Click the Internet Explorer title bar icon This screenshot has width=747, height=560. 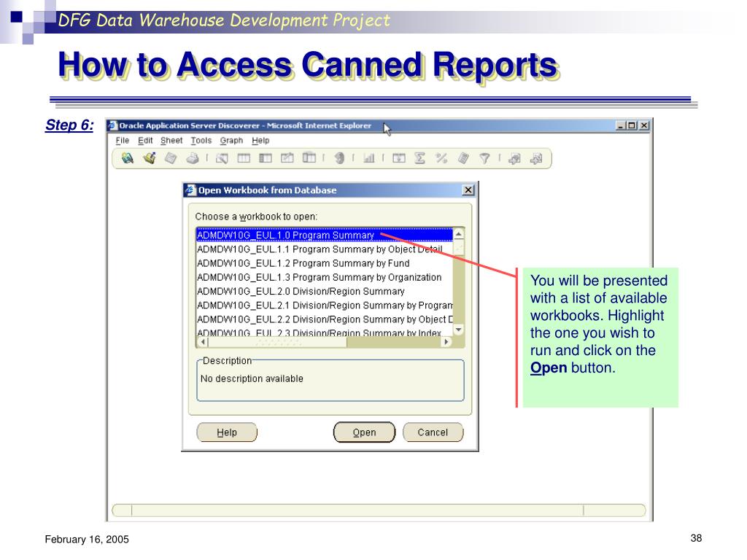(x=113, y=125)
